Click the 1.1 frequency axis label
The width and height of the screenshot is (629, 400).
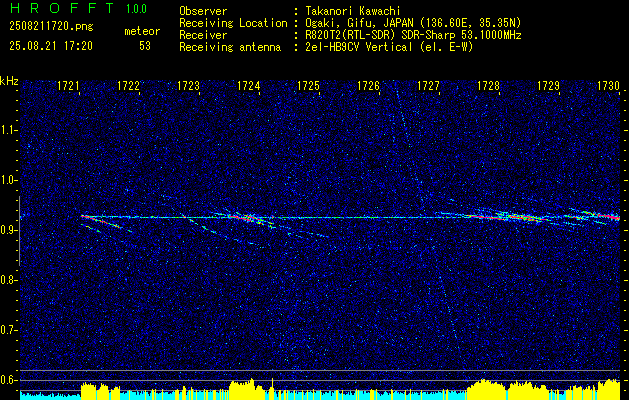point(8,130)
